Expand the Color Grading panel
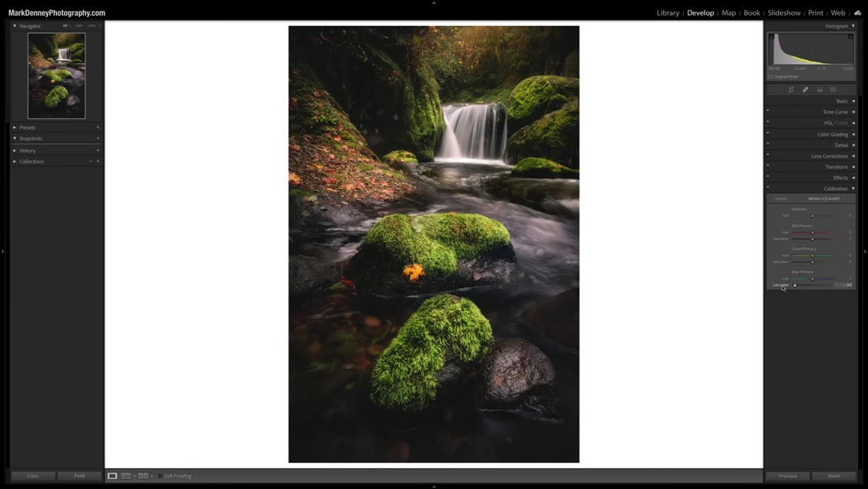The width and height of the screenshot is (868, 489). (853, 135)
